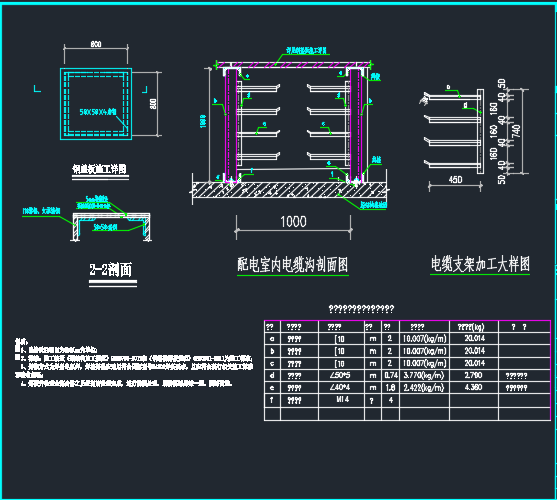557x500 pixels.
Task: Select the quantity 4 cell in row f
Action: point(391,400)
